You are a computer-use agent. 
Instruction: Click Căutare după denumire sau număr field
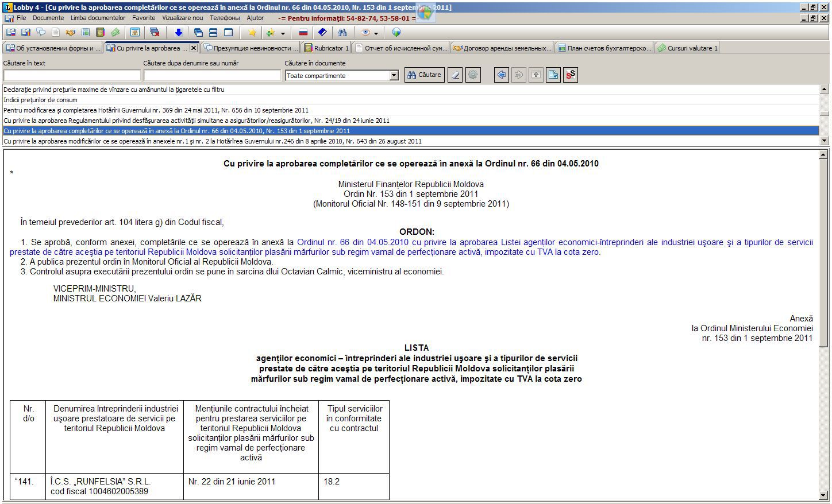click(x=212, y=75)
